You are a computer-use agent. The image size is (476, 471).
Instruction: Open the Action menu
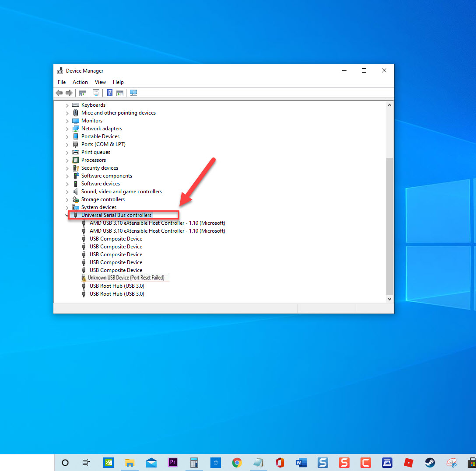click(x=80, y=82)
